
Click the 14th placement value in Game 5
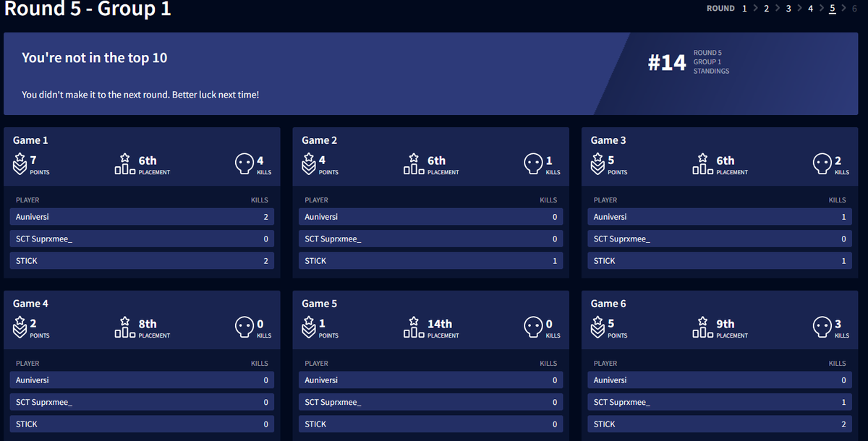coord(440,324)
